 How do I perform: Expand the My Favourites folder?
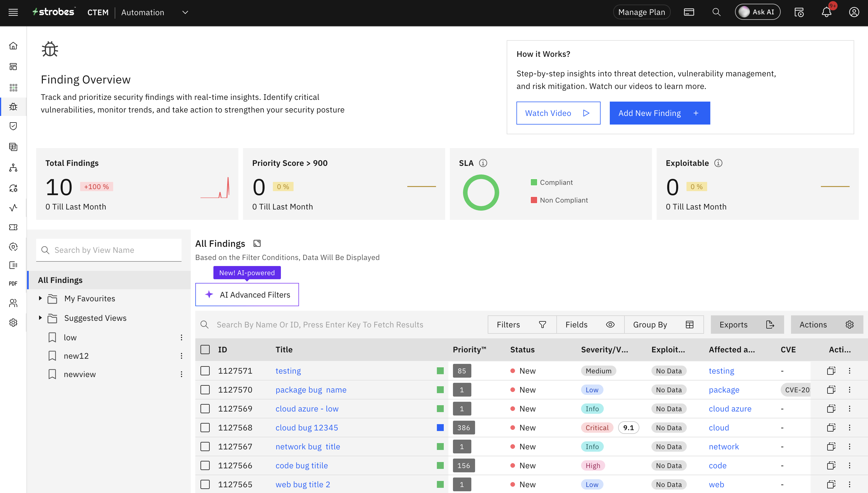coord(40,298)
